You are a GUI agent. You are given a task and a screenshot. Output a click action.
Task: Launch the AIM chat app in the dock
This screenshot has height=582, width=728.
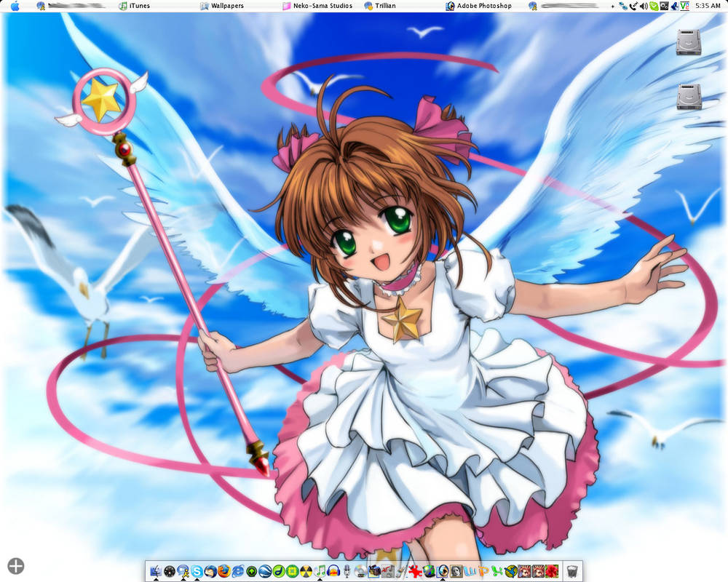(x=183, y=571)
